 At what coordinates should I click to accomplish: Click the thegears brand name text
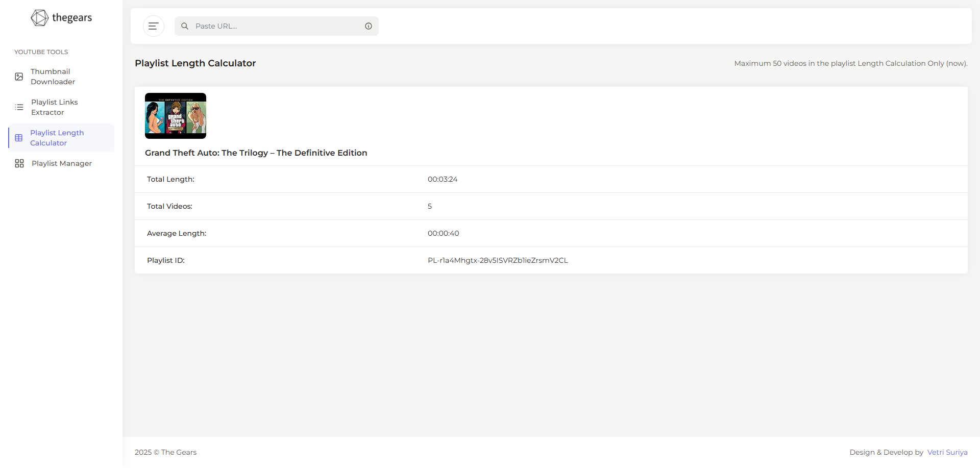[x=72, y=18]
